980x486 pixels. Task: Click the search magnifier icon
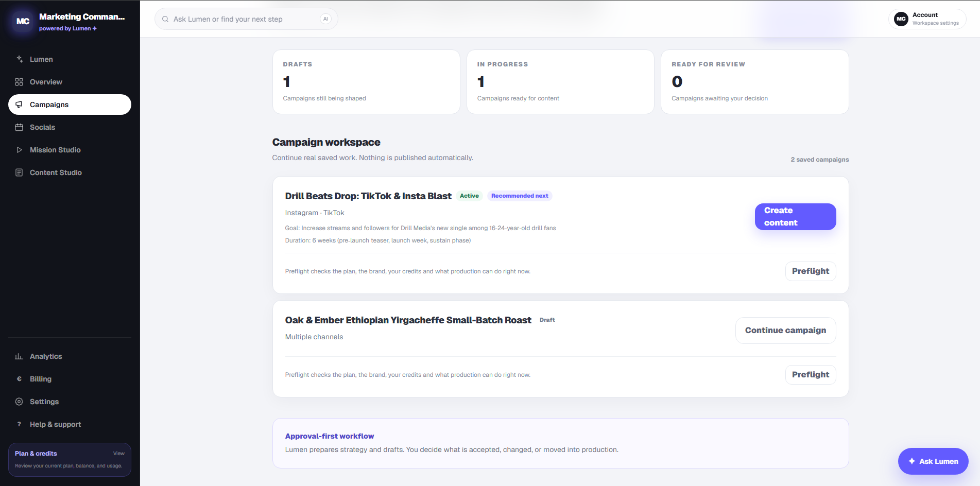(x=165, y=19)
